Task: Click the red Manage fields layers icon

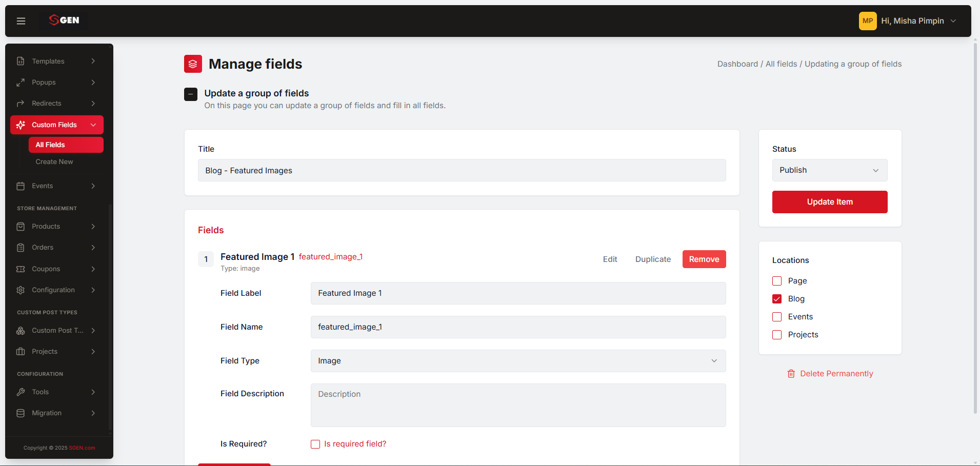Action: point(193,64)
